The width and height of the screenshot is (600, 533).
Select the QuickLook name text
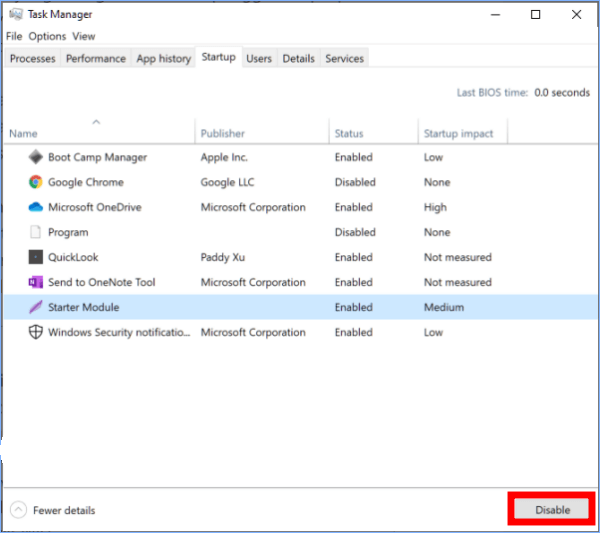73,257
